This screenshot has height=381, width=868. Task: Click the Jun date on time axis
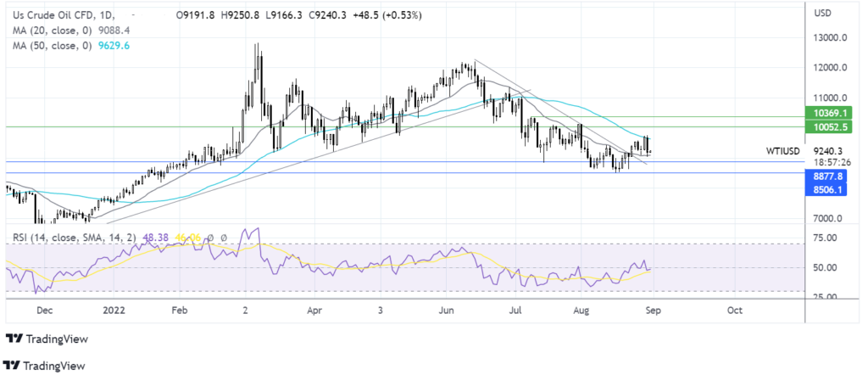[x=446, y=310]
